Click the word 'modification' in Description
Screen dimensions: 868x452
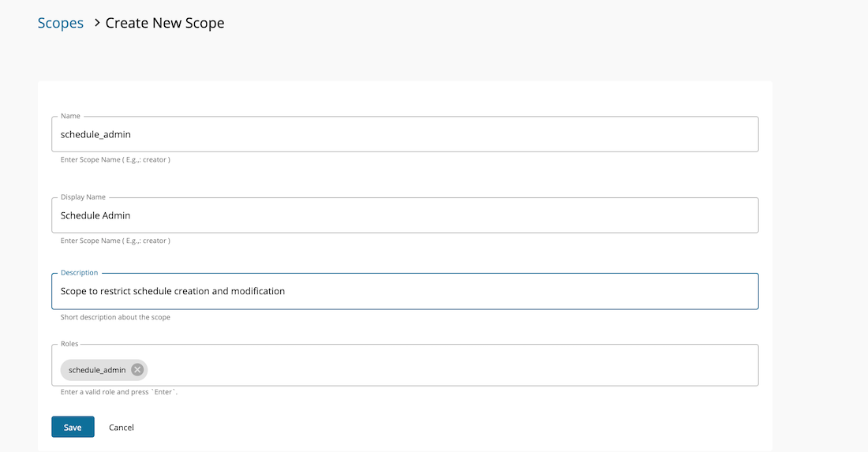point(258,291)
